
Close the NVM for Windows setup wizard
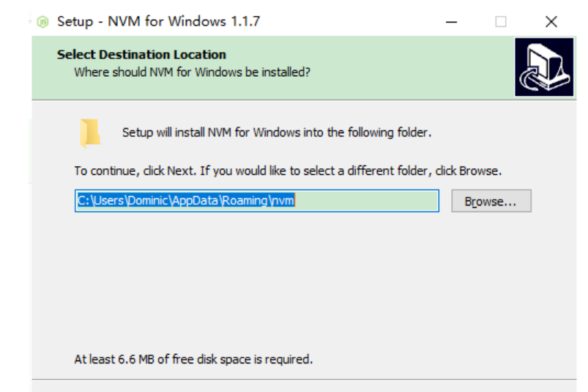tap(551, 21)
